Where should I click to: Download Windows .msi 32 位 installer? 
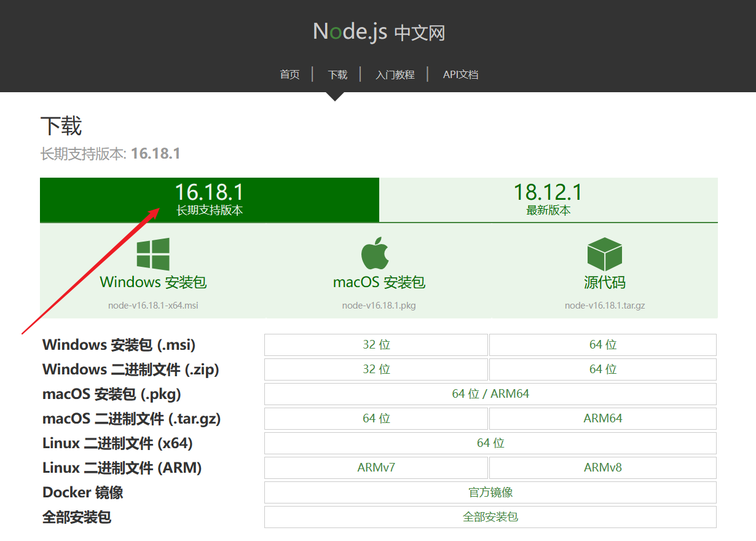(376, 345)
